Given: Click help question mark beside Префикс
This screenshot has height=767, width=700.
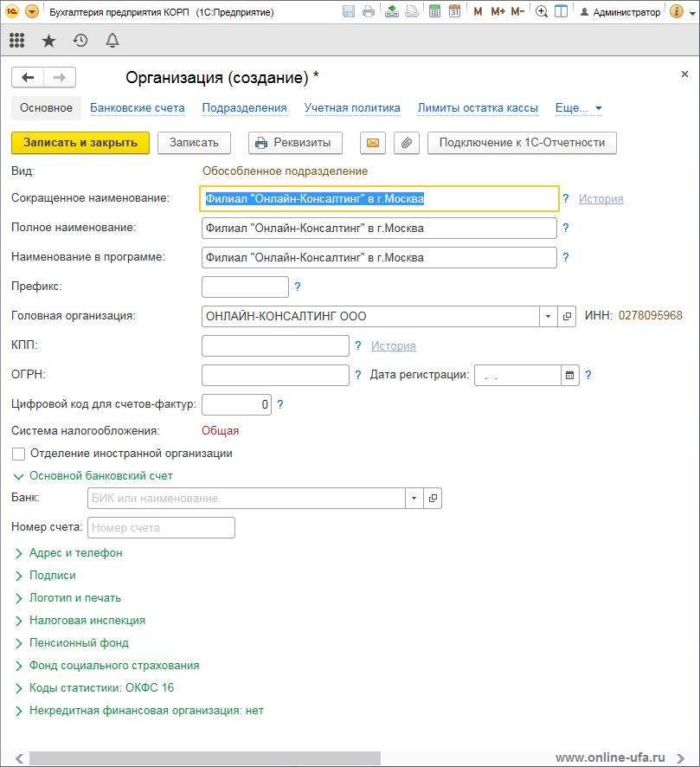Looking at the screenshot, I should point(297,287).
